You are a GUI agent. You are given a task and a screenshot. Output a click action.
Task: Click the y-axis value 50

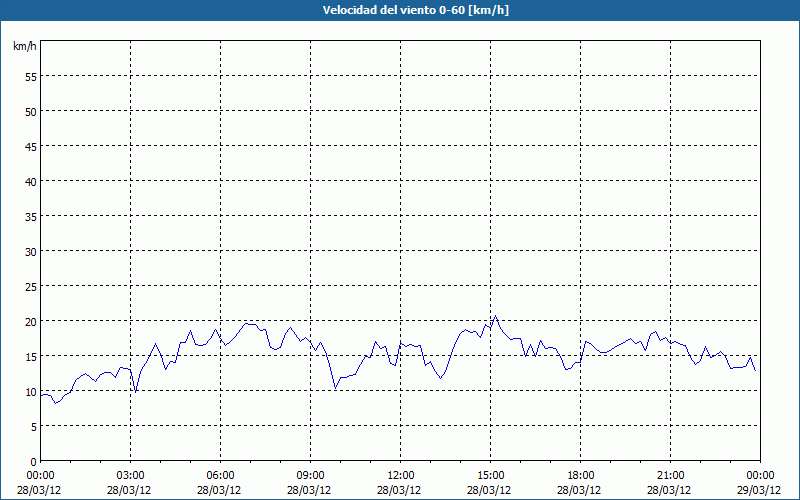(x=31, y=112)
